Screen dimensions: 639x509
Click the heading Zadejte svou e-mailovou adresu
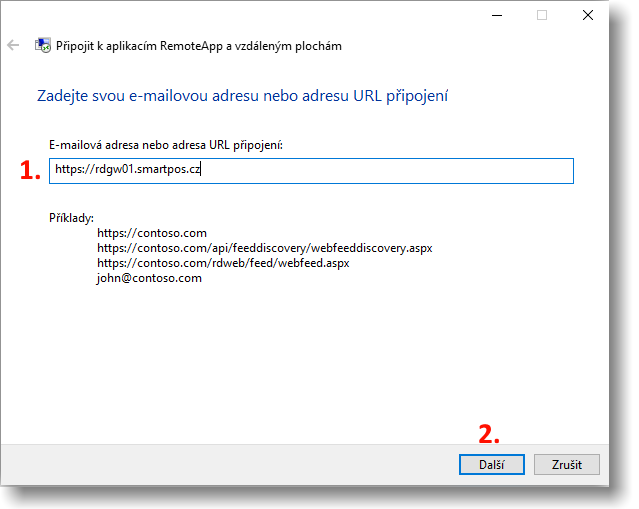242,96
